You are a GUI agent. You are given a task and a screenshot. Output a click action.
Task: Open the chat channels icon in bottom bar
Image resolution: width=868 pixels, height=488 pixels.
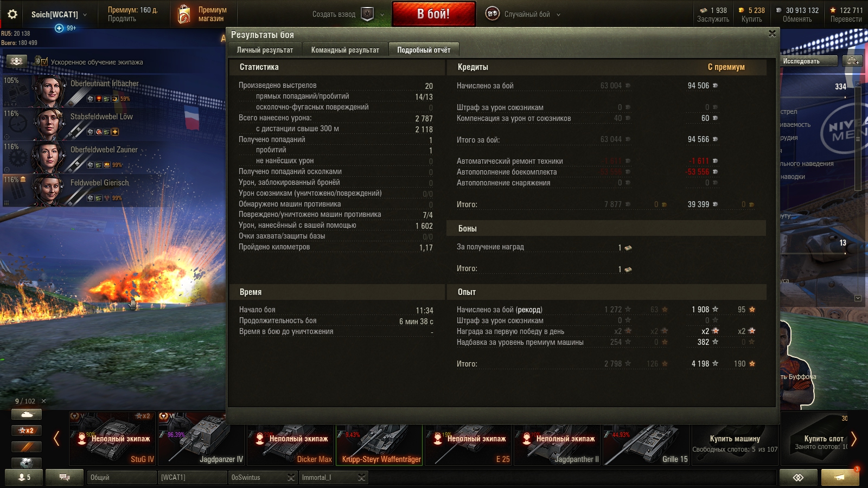65,477
